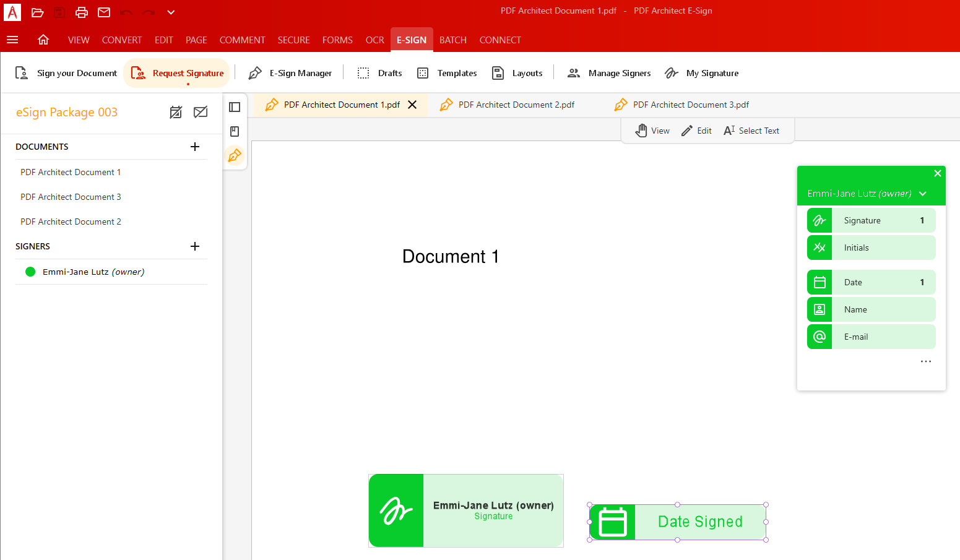
Task: Activate Edit mode pencil
Action: [x=696, y=131]
